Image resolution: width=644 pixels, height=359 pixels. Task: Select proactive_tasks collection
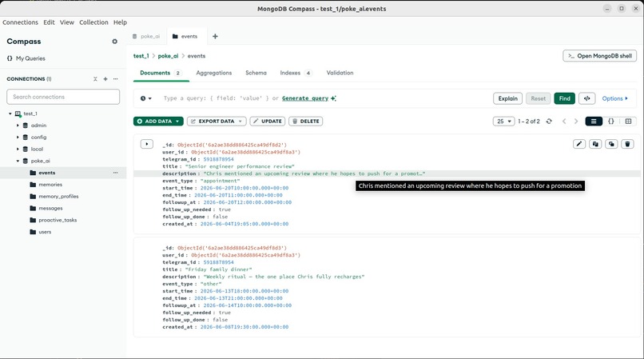point(58,221)
